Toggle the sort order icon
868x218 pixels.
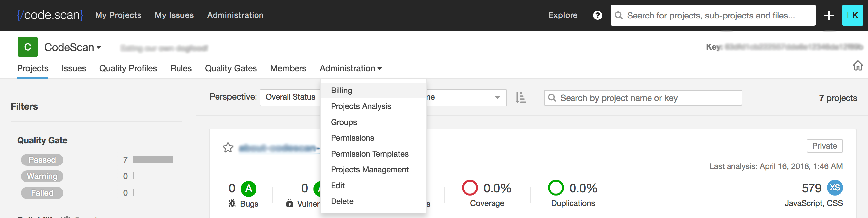coord(520,98)
